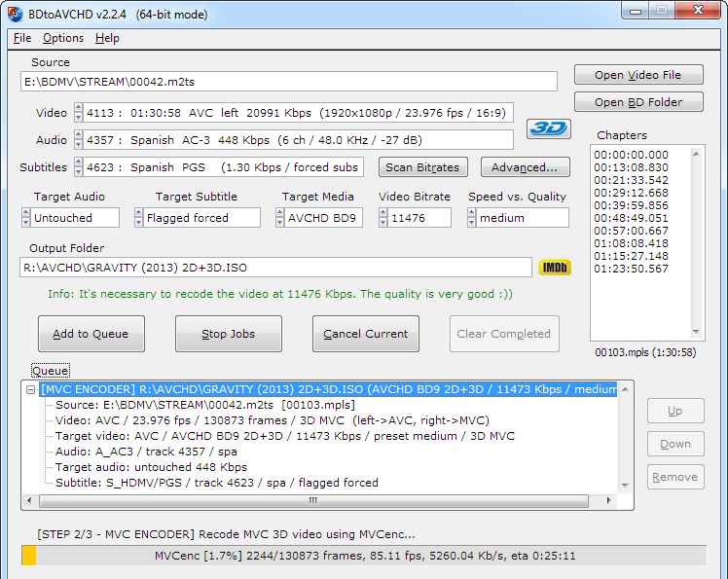Click the BDtoAVCHD app icon in title bar
This screenshot has width=728, height=579.
(15, 14)
